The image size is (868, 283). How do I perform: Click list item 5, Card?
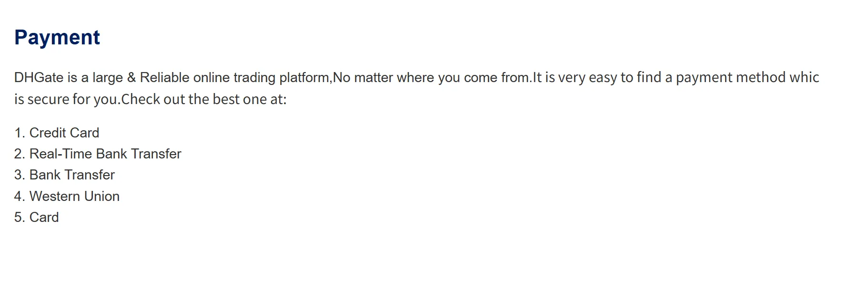44,217
